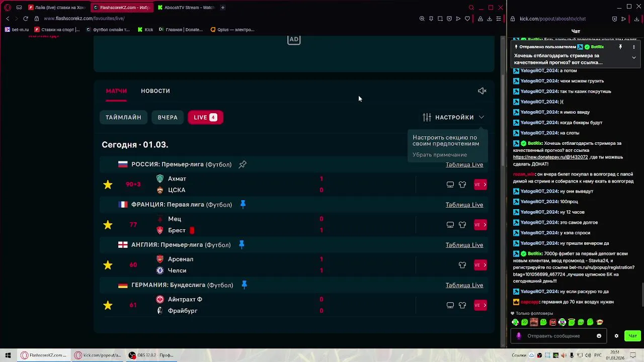Unpin the Франция Первая лига league

[x=243, y=204]
